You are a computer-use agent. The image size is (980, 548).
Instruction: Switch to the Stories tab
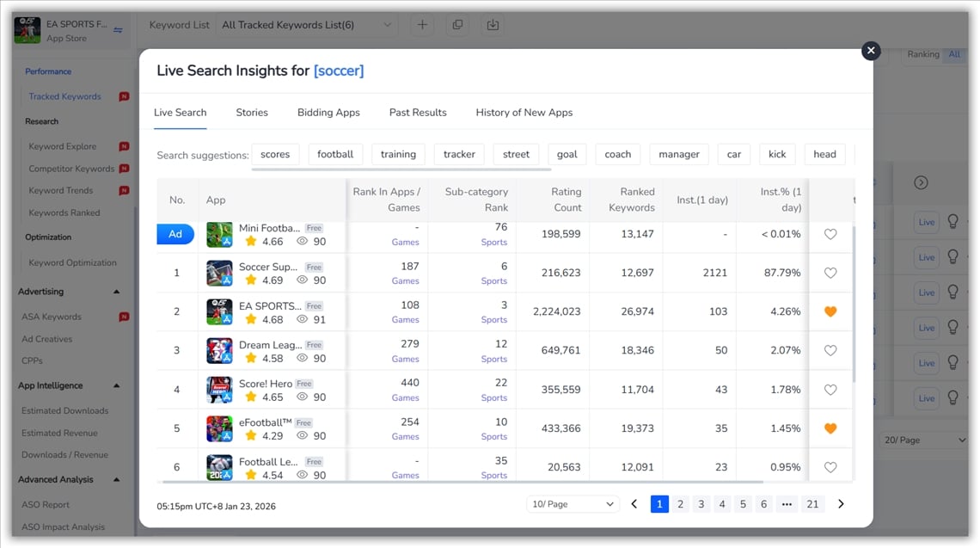click(x=252, y=112)
